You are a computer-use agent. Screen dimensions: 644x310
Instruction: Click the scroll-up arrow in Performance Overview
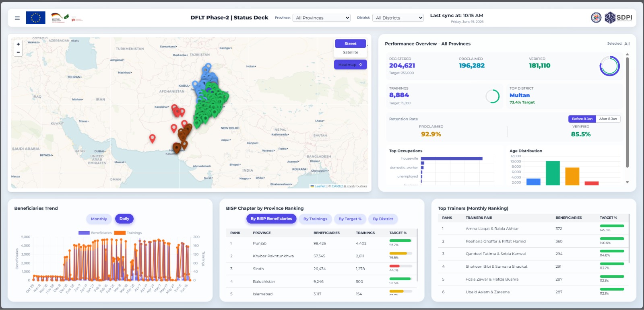click(x=627, y=54)
